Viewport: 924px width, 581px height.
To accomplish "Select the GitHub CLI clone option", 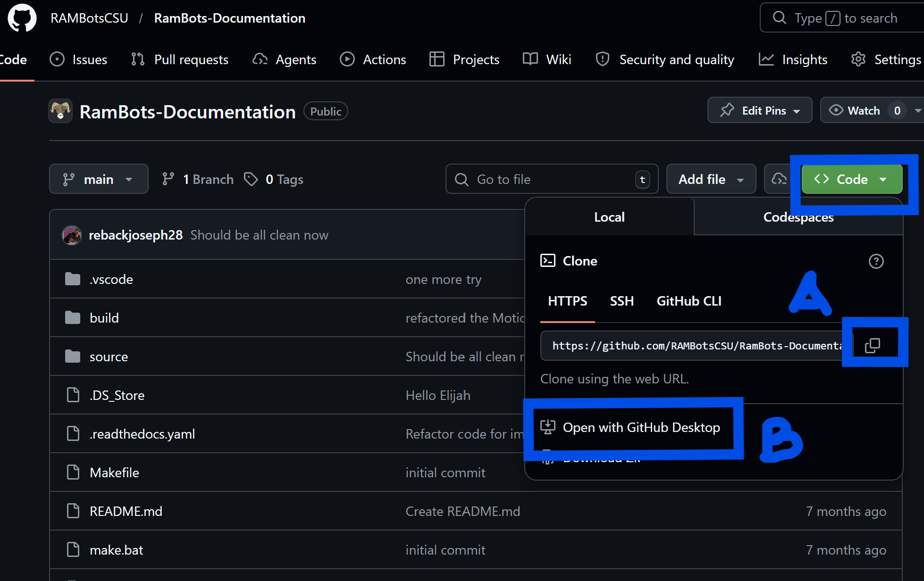I will (x=689, y=301).
